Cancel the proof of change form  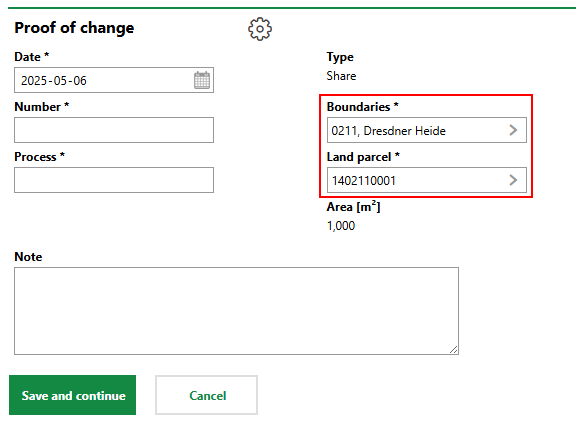(x=206, y=395)
